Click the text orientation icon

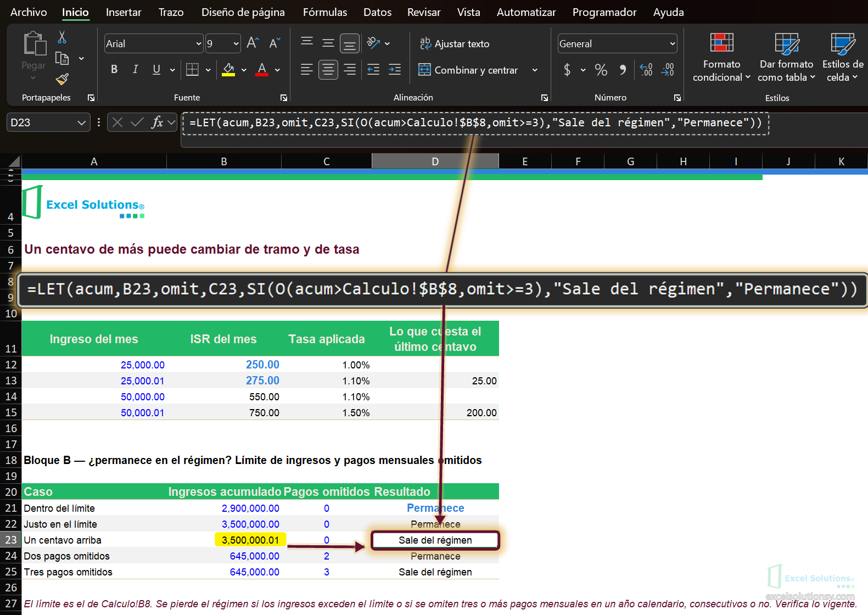373,43
